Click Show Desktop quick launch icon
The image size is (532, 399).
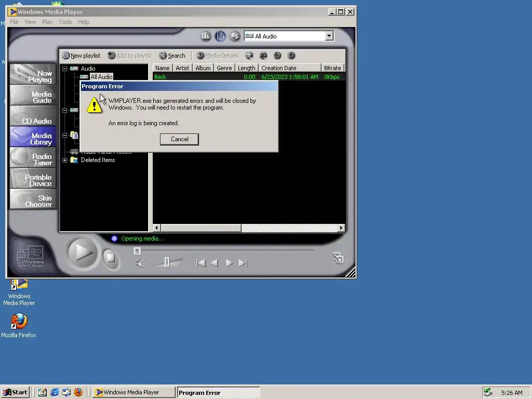[x=43, y=392]
